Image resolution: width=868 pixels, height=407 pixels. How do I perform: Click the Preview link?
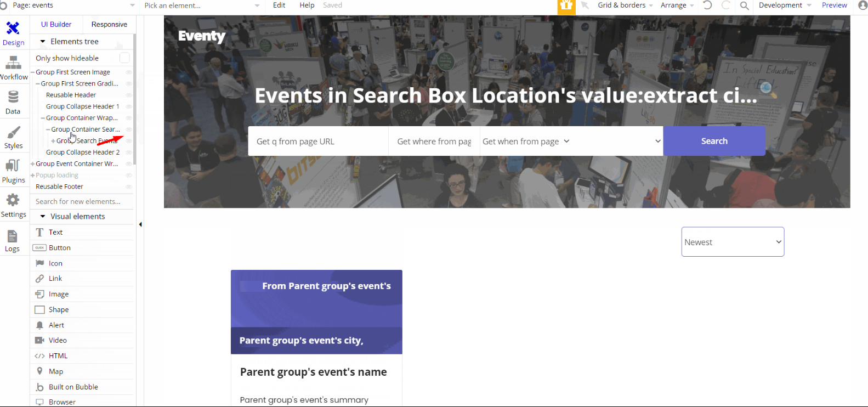(x=834, y=5)
